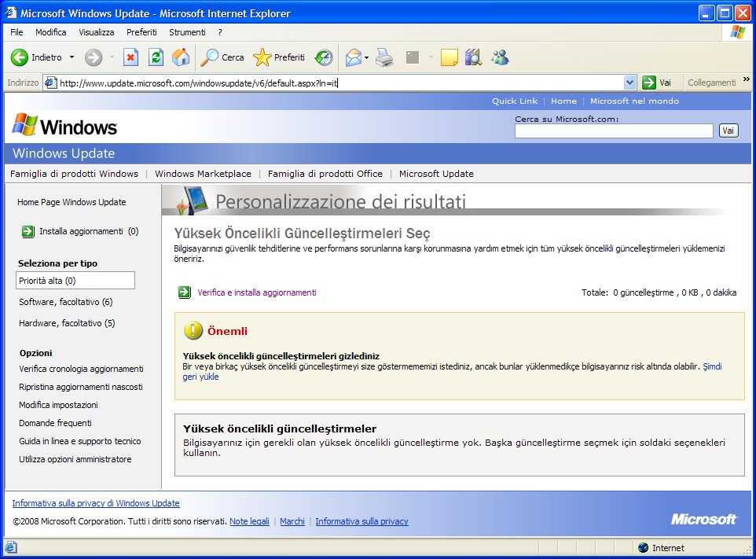Click green arrow next to Verifica e installa
756x559 pixels.
click(x=184, y=292)
